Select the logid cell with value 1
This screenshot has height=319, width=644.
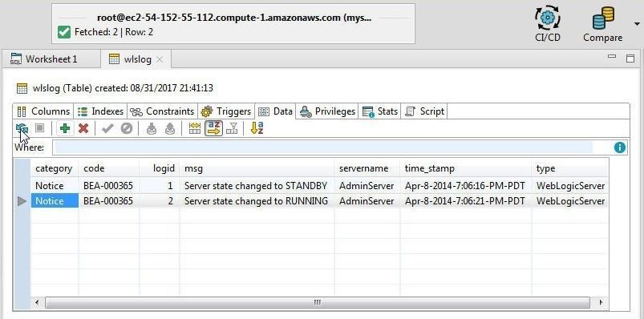coord(160,186)
